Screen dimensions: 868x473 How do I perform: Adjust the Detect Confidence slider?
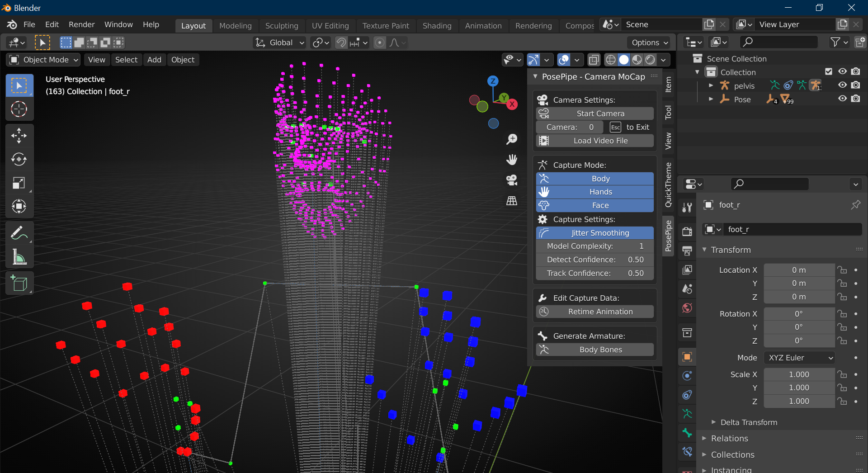(x=594, y=260)
